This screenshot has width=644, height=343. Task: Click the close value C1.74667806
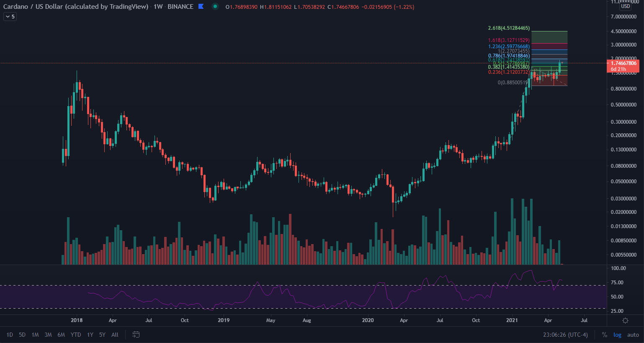[x=343, y=7]
